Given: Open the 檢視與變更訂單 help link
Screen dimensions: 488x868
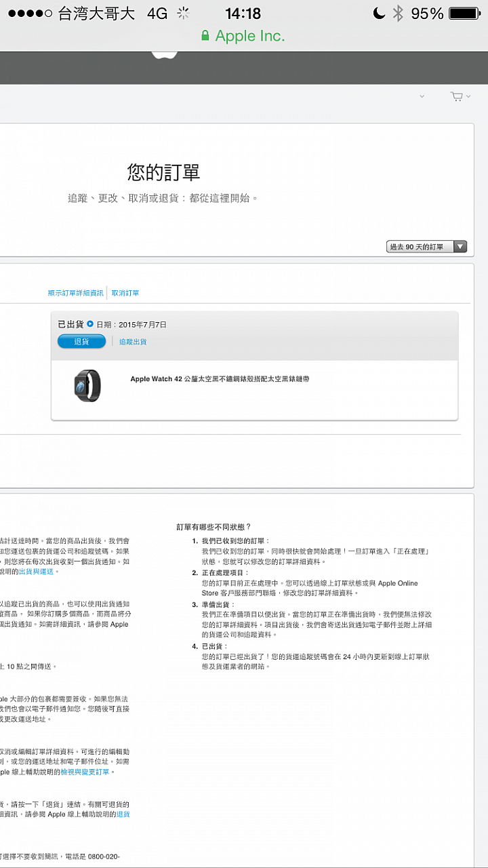Looking at the screenshot, I should click(85, 772).
